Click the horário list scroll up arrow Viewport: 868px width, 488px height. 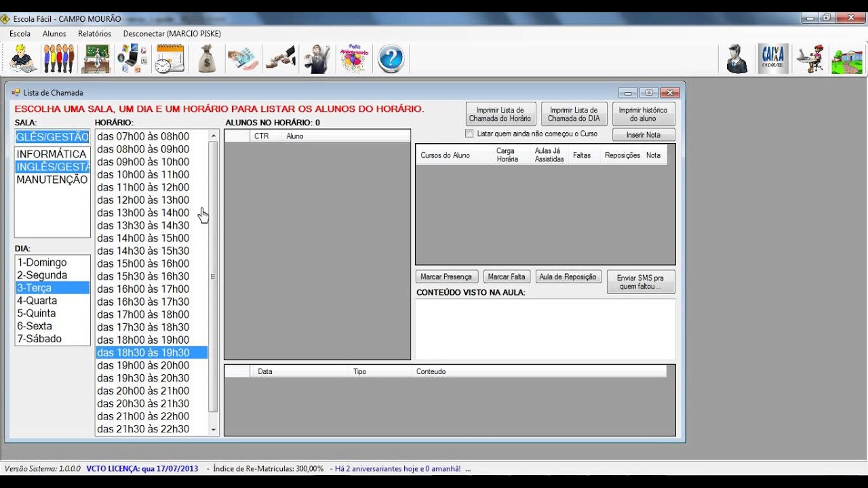pyautogui.click(x=214, y=136)
